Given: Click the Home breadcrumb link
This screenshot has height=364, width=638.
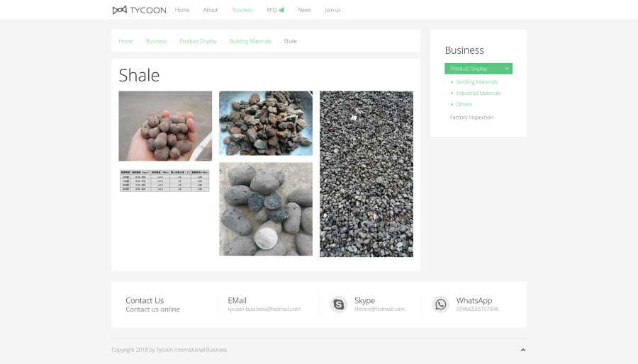Looking at the screenshot, I should [125, 41].
